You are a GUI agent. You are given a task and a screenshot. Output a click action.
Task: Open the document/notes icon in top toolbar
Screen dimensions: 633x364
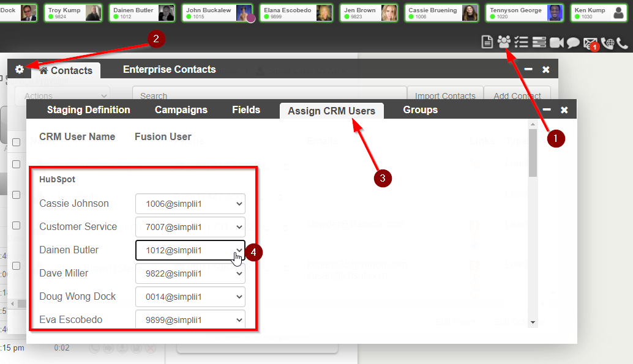click(487, 42)
